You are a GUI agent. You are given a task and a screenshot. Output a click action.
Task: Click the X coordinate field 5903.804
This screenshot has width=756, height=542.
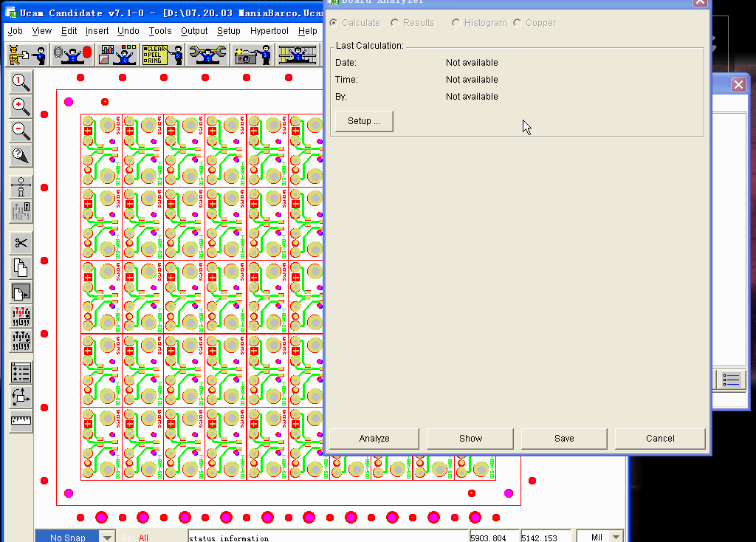click(x=494, y=537)
